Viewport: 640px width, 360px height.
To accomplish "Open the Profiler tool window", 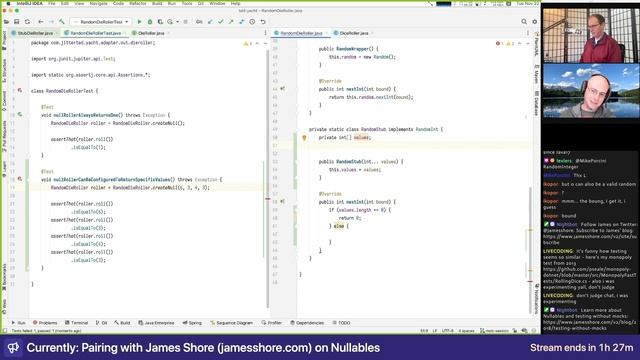I will (272, 322).
